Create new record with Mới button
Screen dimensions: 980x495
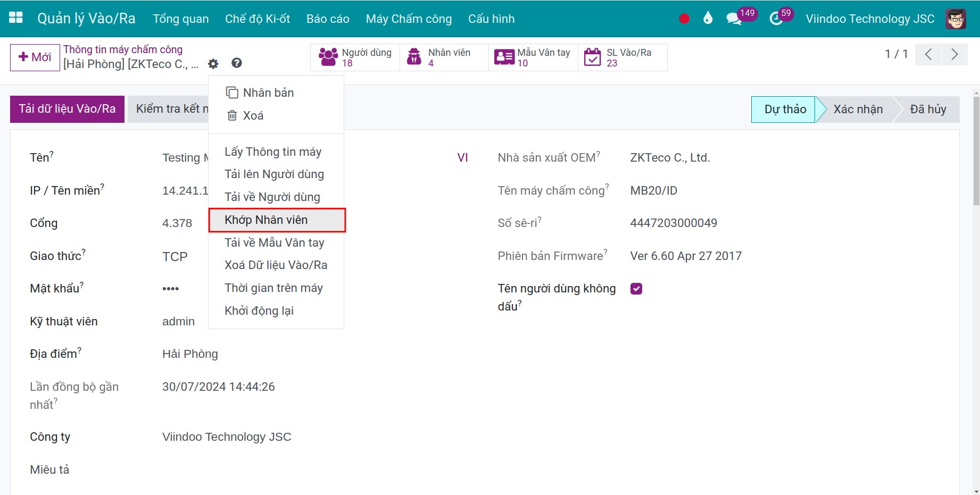point(35,57)
